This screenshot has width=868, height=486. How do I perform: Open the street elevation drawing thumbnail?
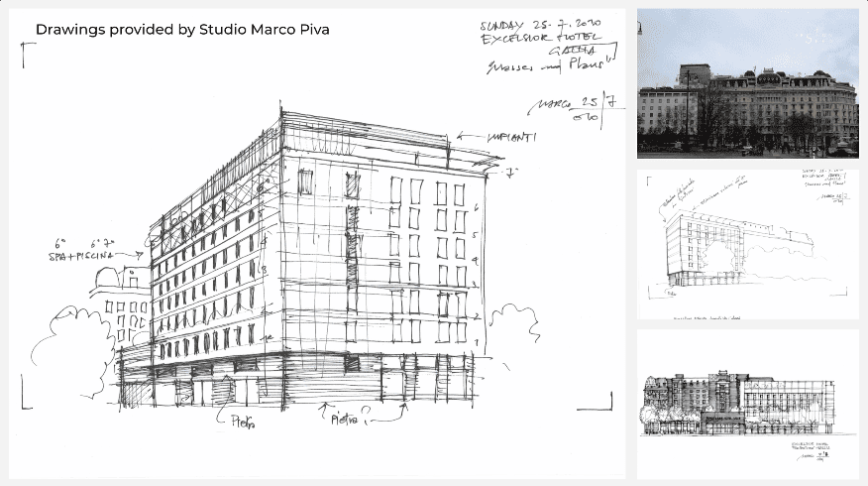coord(747,404)
